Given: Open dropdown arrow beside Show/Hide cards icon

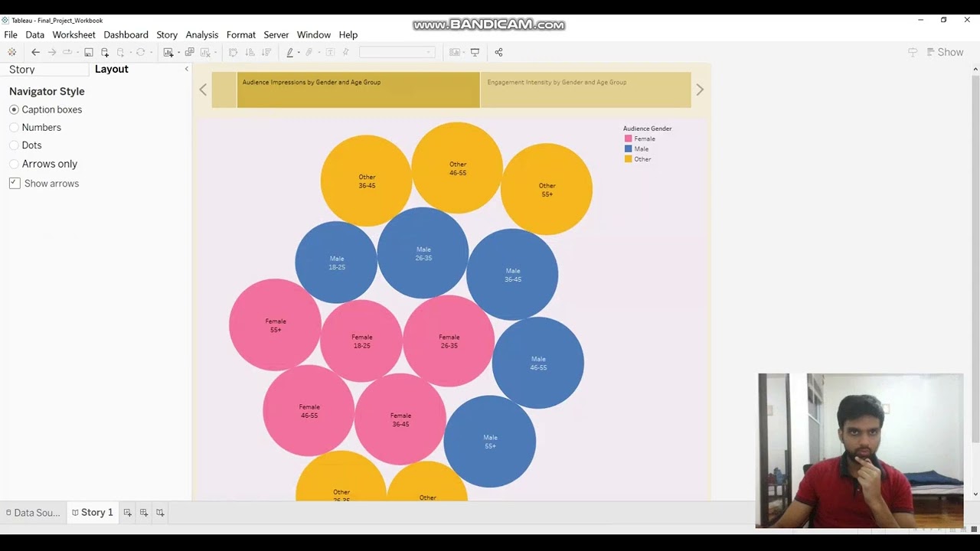Looking at the screenshot, I should 464,52.
